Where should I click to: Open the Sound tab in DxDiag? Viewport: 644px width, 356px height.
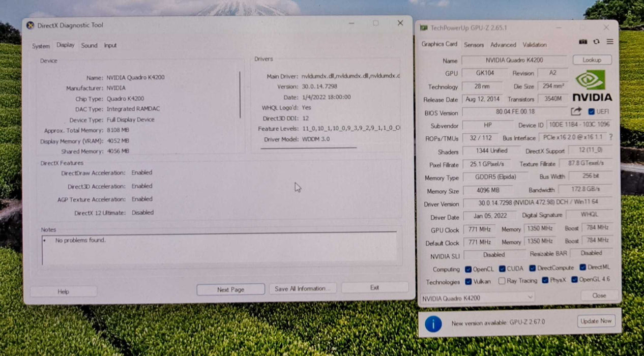pos(89,45)
